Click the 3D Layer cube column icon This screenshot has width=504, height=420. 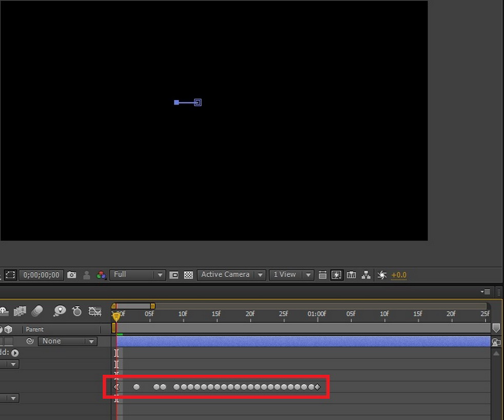(x=8, y=329)
